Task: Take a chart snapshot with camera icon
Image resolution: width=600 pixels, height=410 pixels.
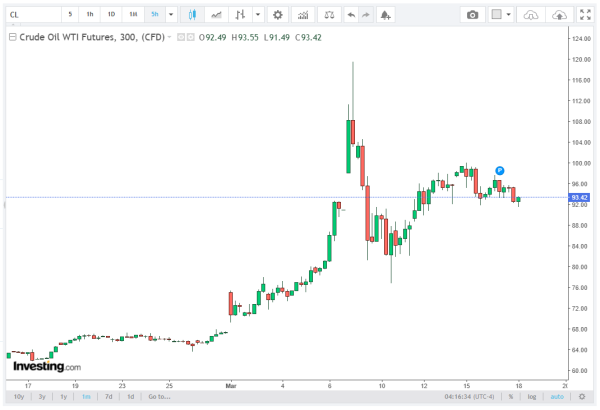Action: point(473,15)
